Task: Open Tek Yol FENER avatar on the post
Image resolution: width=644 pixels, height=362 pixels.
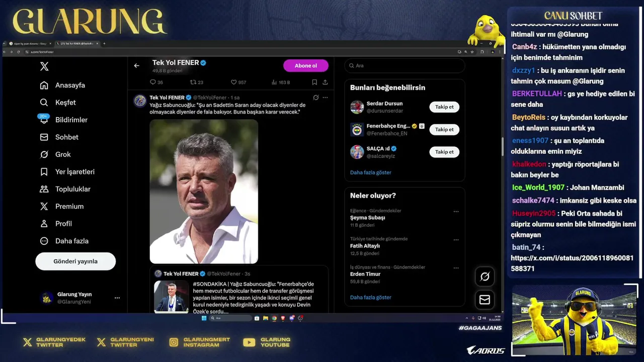Action: click(140, 101)
